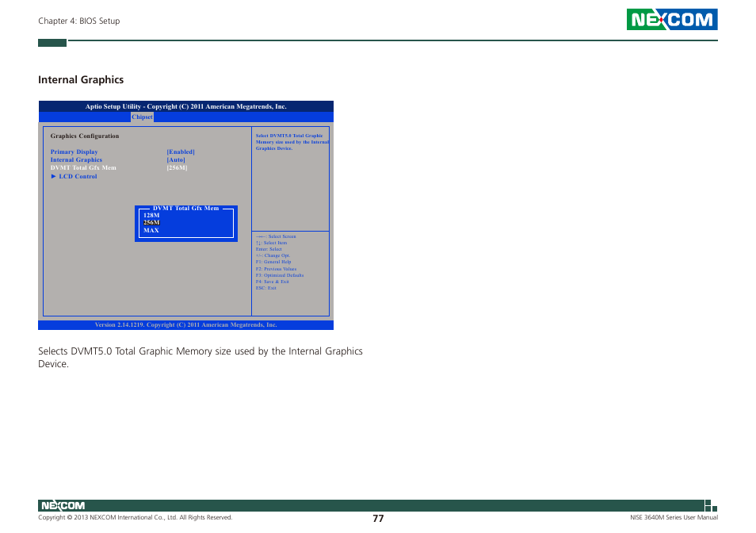
Task: Click the [Enabled] value for Primary Display
Action: [x=181, y=152]
